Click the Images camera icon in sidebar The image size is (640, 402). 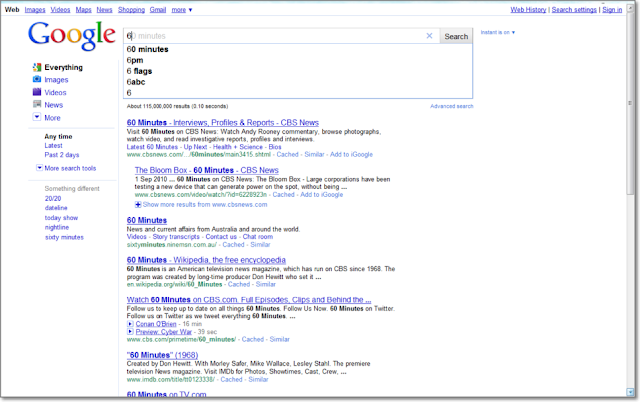pos(37,79)
